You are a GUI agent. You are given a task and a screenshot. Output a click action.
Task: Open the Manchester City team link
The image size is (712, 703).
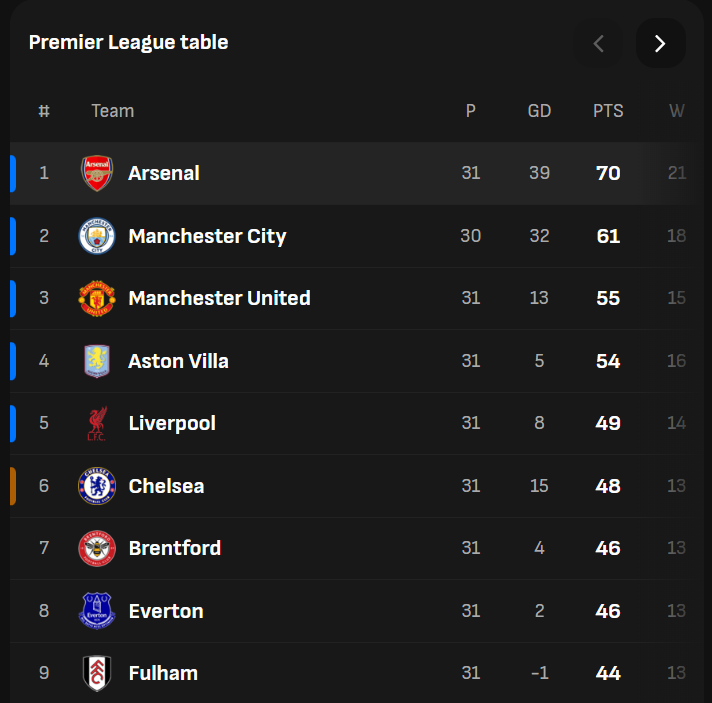coord(207,236)
